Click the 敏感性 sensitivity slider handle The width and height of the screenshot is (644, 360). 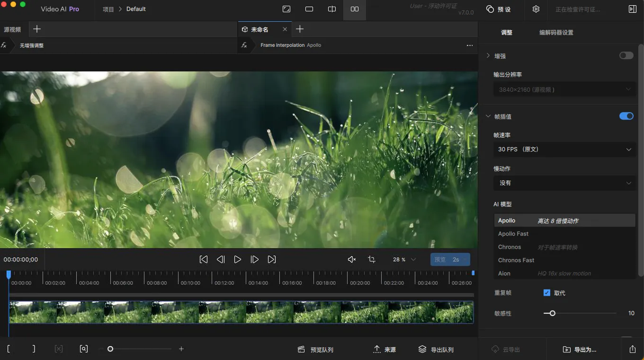point(552,313)
